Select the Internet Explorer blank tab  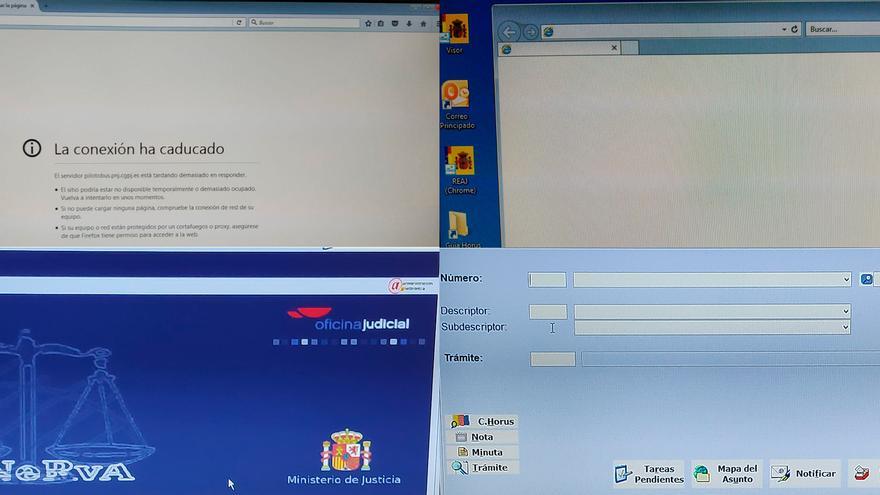(x=559, y=49)
